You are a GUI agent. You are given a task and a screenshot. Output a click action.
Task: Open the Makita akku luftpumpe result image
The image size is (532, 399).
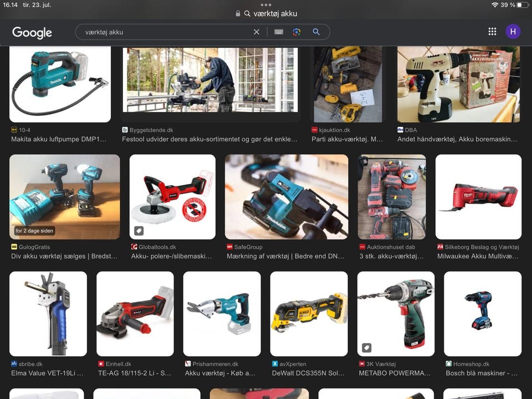click(60, 84)
